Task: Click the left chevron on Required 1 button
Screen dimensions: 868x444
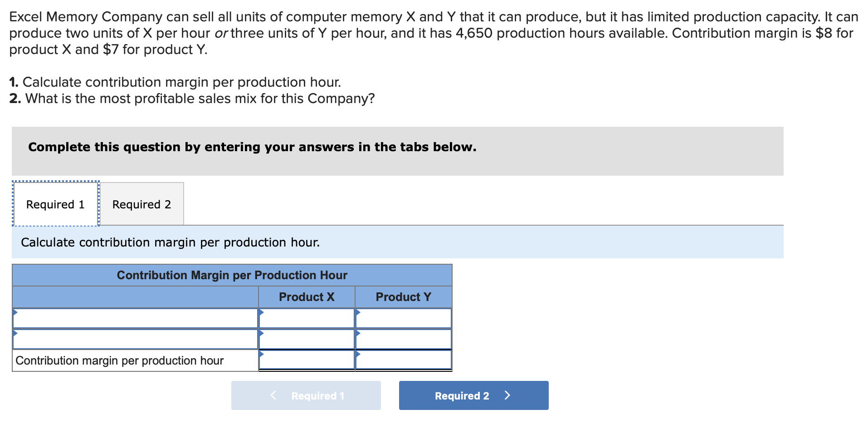Action: click(x=273, y=395)
